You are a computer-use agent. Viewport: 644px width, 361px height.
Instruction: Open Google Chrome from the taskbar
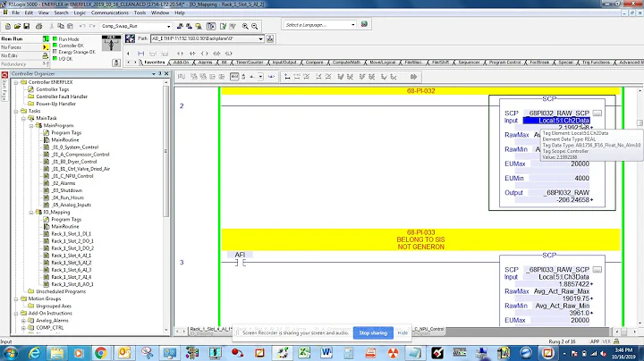click(100, 353)
